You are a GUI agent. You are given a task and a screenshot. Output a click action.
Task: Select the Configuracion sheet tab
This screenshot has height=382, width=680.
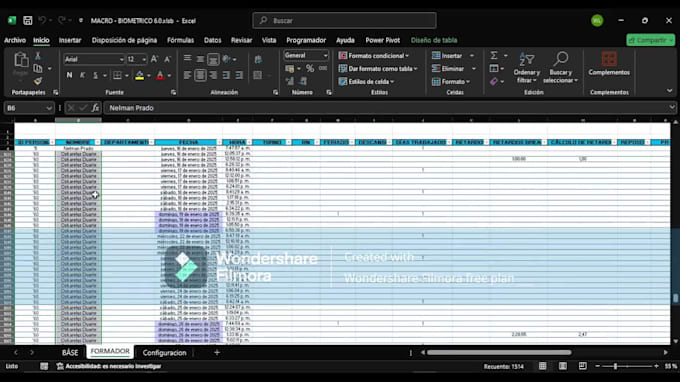point(164,353)
